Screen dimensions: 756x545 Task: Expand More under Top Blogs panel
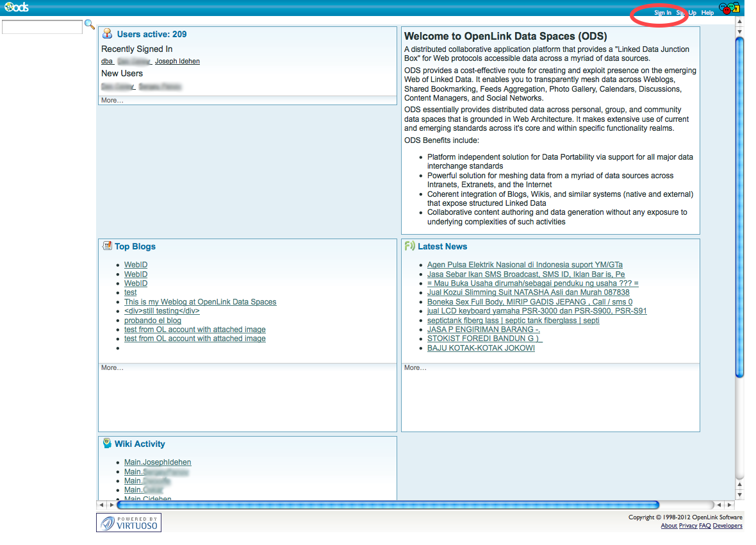(112, 368)
